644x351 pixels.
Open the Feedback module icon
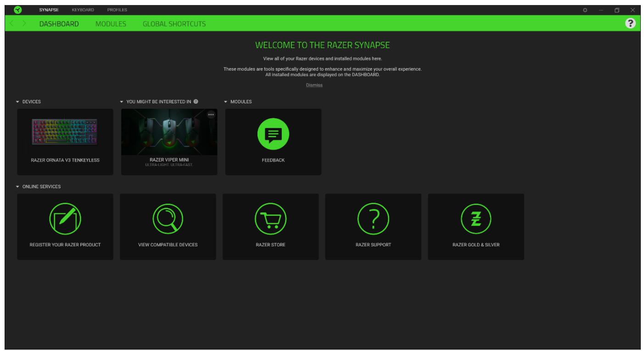(x=273, y=134)
